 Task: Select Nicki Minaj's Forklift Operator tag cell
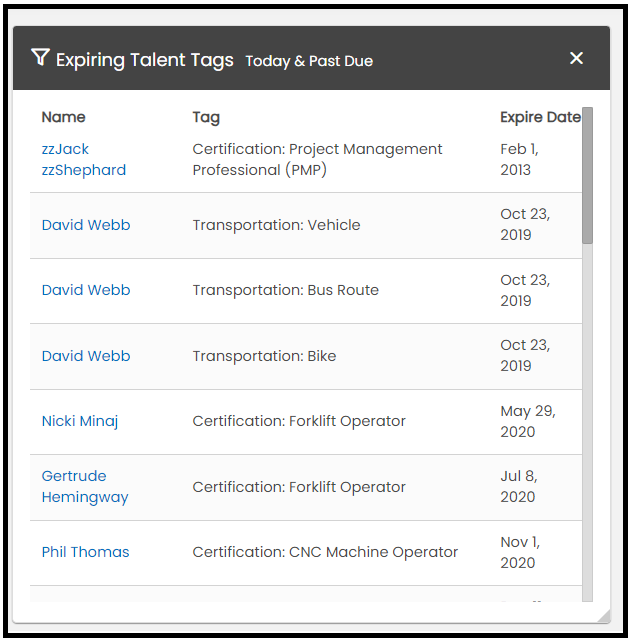(299, 421)
